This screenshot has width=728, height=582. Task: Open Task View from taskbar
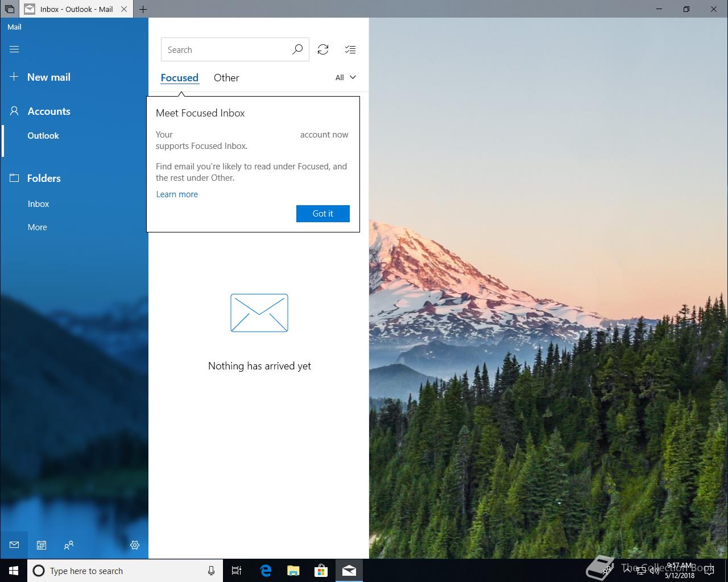click(x=237, y=571)
